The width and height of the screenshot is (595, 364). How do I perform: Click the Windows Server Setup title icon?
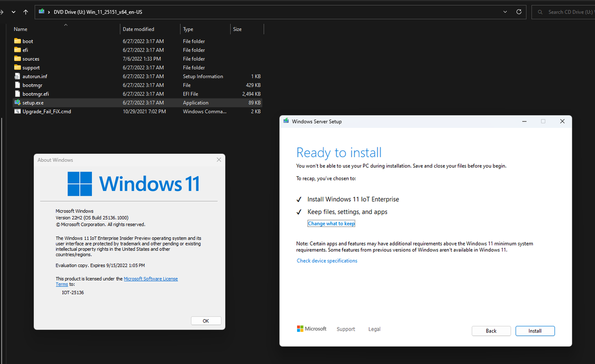point(286,121)
